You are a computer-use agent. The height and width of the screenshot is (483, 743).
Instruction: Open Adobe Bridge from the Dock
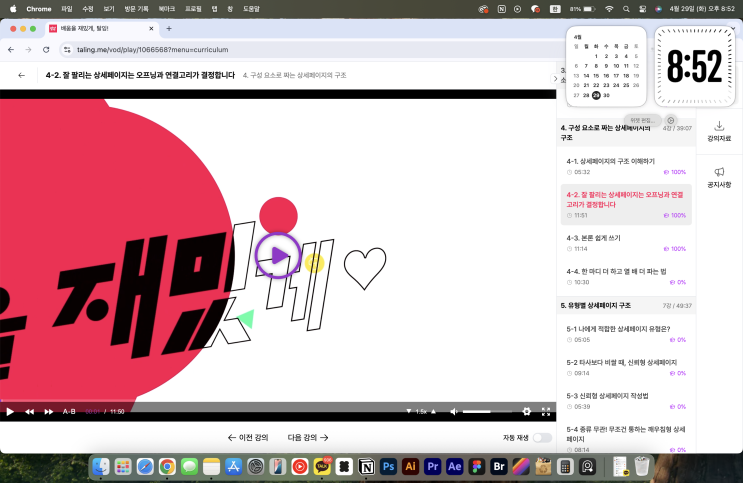[499, 467]
